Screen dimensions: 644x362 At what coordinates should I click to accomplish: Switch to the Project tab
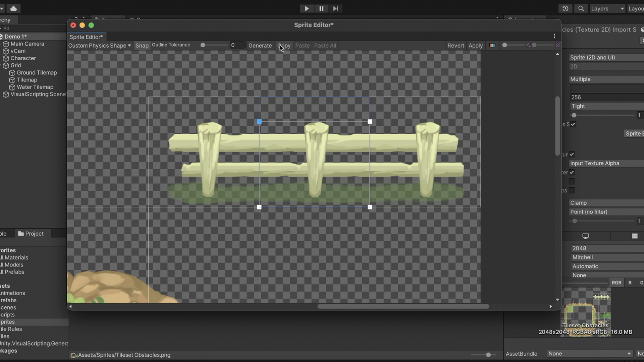[31, 234]
